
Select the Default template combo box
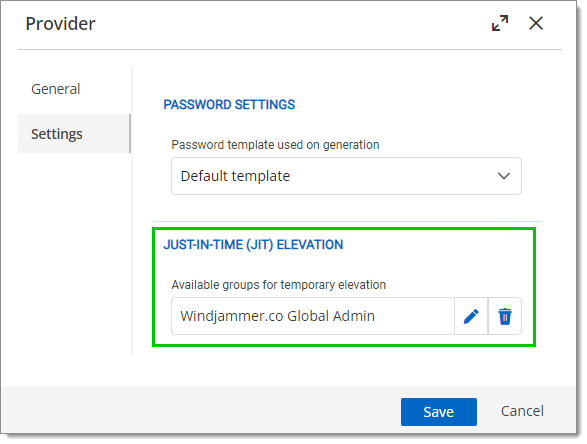click(346, 176)
